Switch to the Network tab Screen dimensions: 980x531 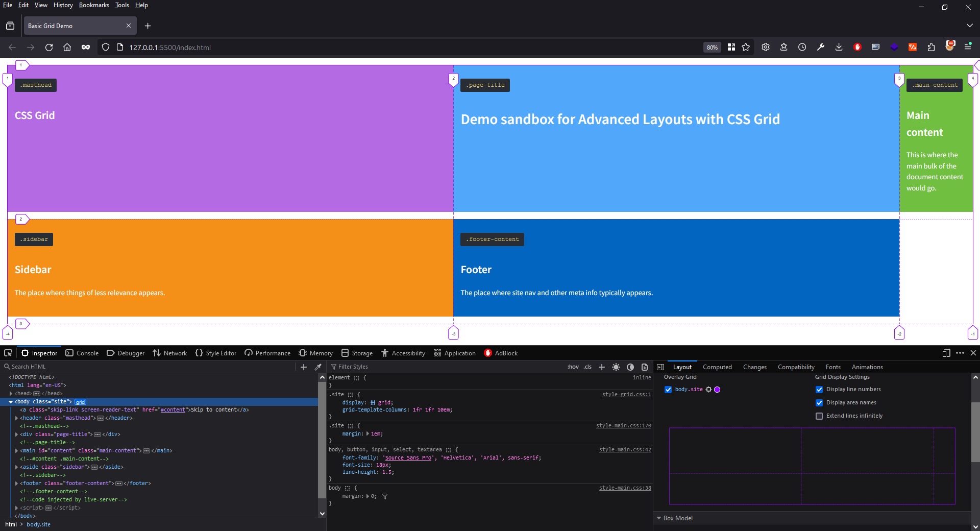pyautogui.click(x=170, y=353)
